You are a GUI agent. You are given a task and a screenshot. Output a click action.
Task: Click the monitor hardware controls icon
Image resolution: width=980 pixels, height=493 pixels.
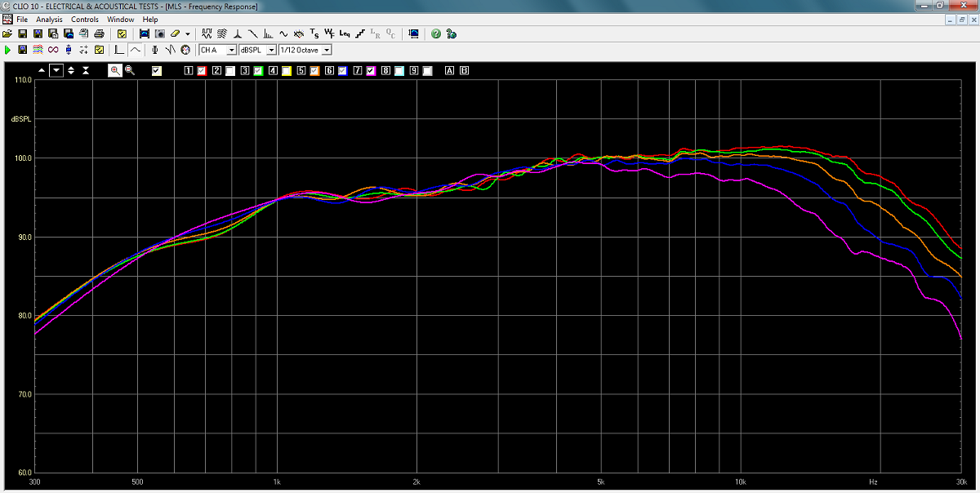coord(413,33)
